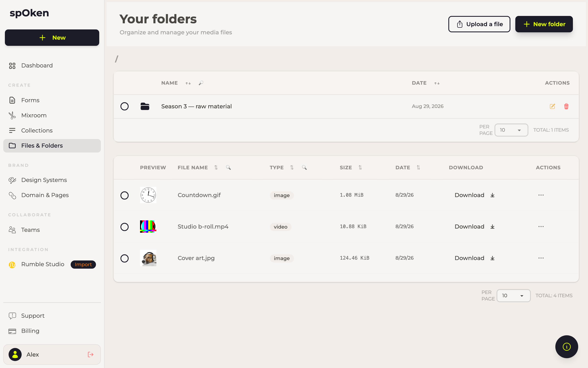Open more actions for Studio b-roll.mp4
The height and width of the screenshot is (368, 588).
click(x=541, y=226)
